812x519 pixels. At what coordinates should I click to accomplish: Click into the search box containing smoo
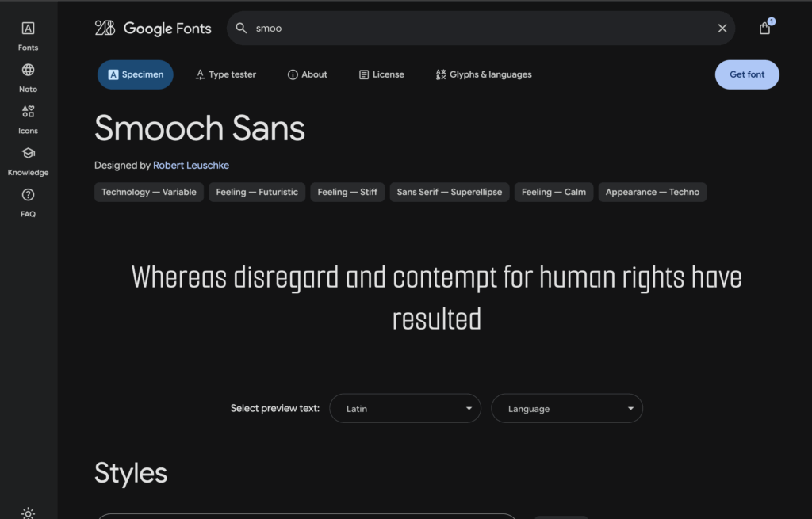click(481, 28)
